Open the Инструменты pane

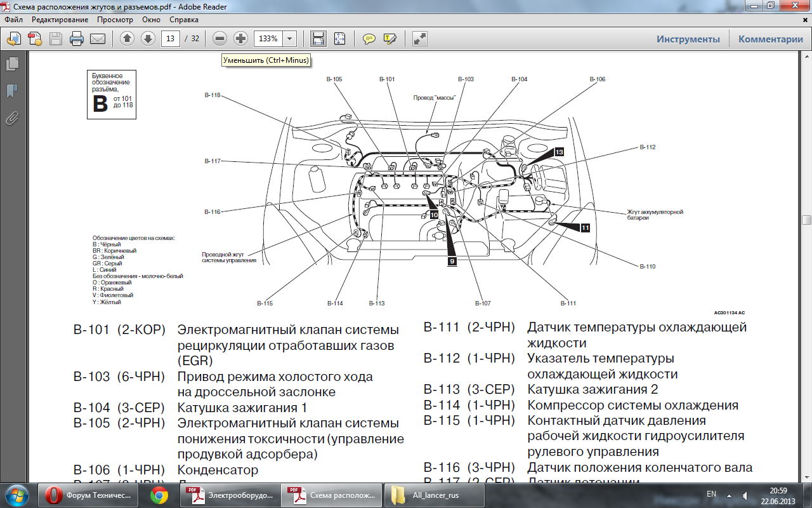pyautogui.click(x=688, y=39)
